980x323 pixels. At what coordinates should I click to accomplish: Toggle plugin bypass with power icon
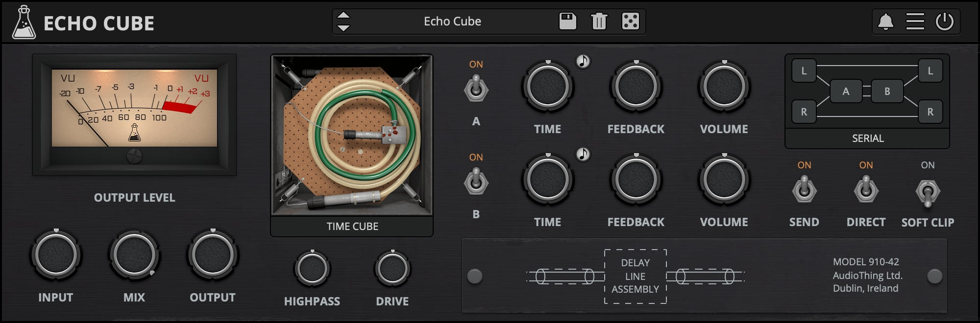944,22
